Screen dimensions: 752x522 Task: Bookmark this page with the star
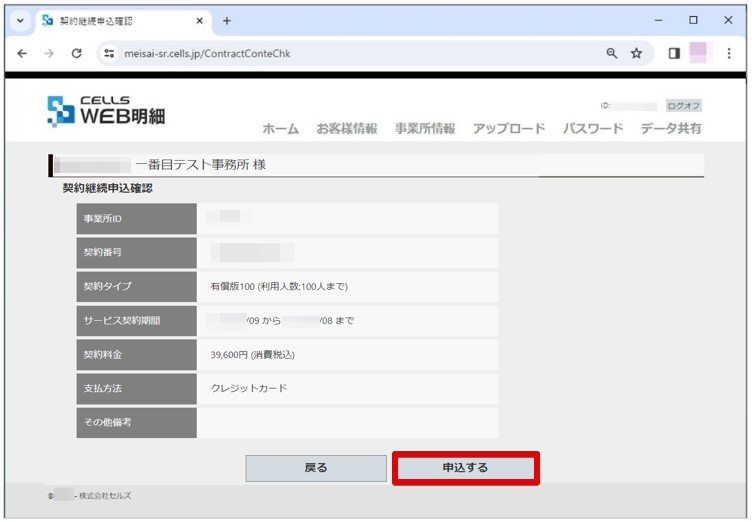(x=636, y=53)
